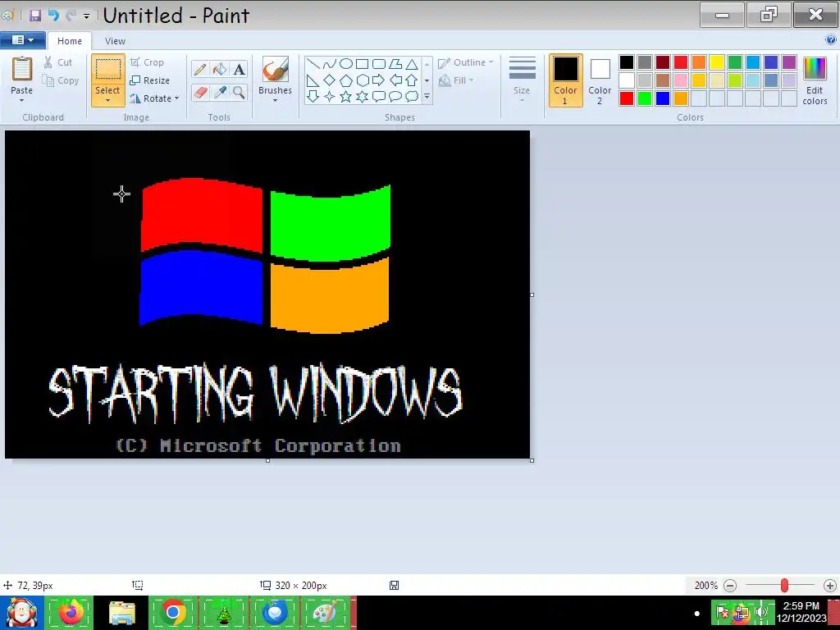Choose the Rounded rectangle shape

379,64
